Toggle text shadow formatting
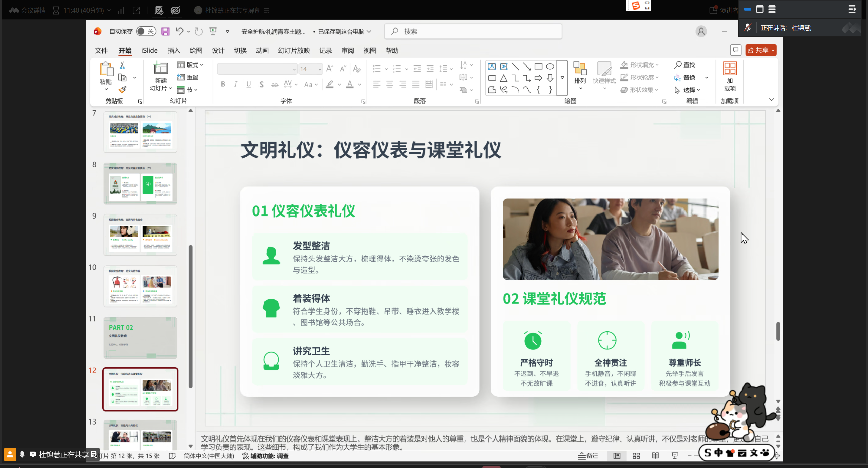The image size is (868, 468). (x=261, y=84)
